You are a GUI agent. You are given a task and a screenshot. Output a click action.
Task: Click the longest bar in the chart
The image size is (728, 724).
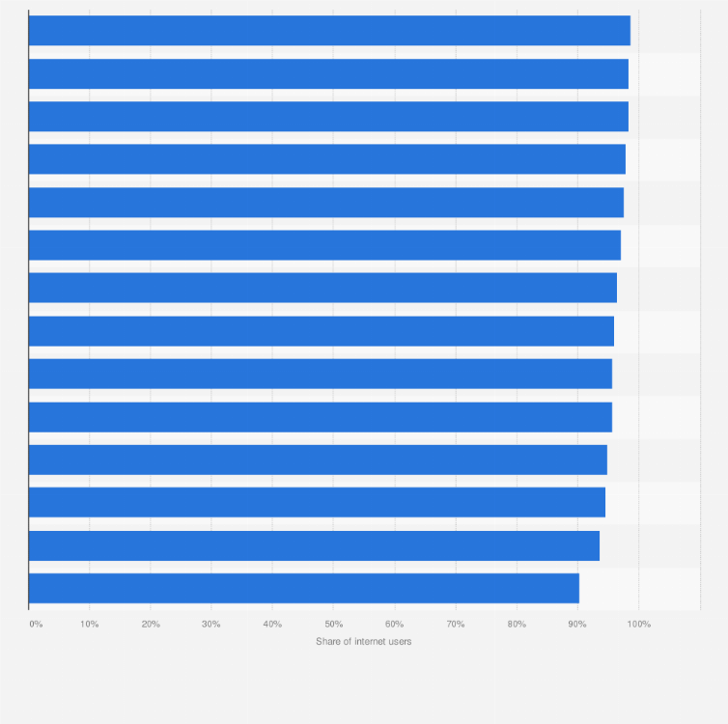(328, 31)
